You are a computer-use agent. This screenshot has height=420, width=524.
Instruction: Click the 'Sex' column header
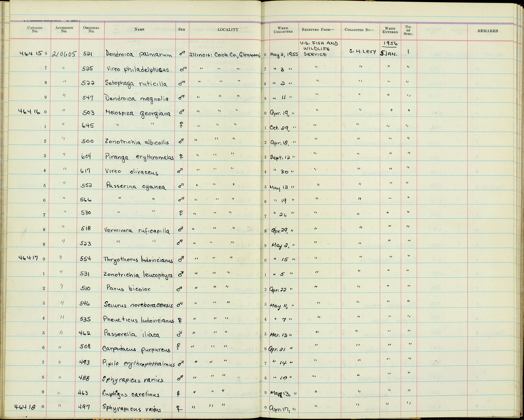coord(182,29)
